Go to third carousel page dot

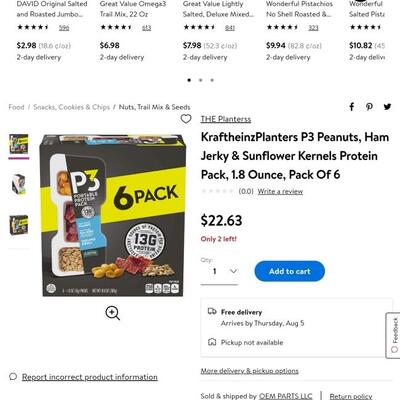click(x=212, y=80)
